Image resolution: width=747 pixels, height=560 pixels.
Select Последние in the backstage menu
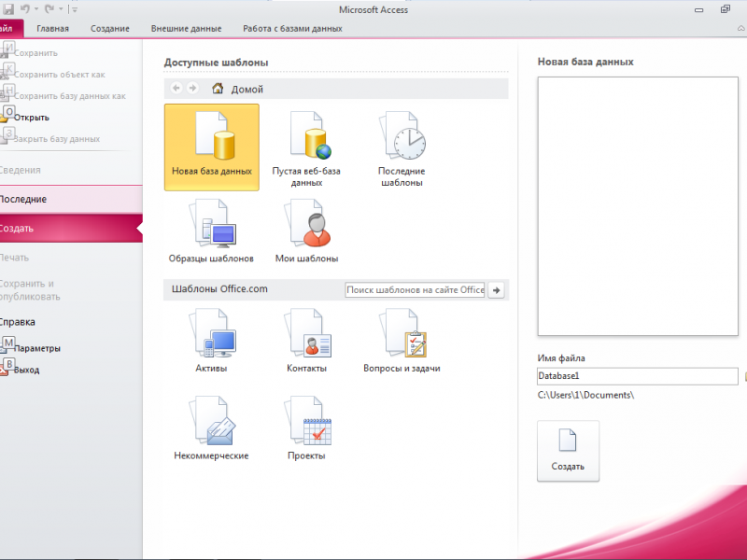click(x=71, y=199)
